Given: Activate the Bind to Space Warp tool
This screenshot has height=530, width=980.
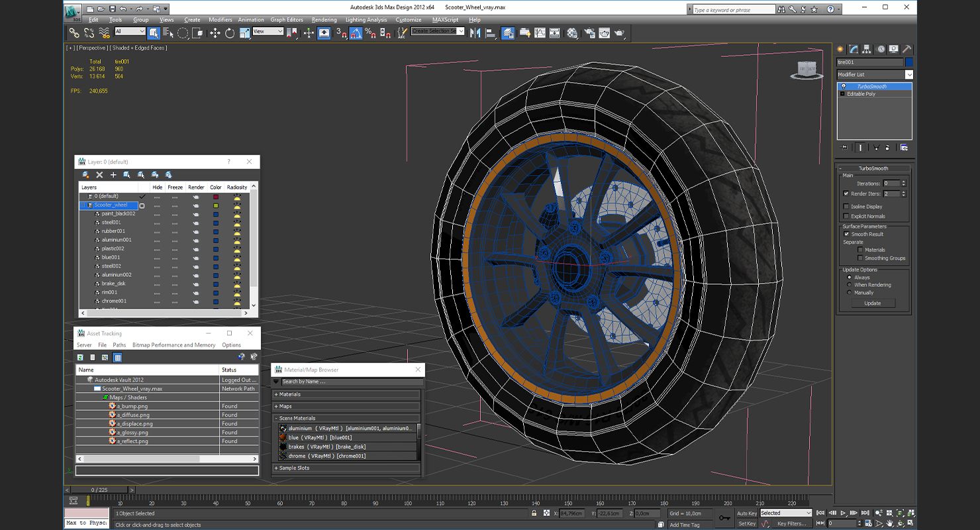Looking at the screenshot, I should pyautogui.click(x=104, y=33).
